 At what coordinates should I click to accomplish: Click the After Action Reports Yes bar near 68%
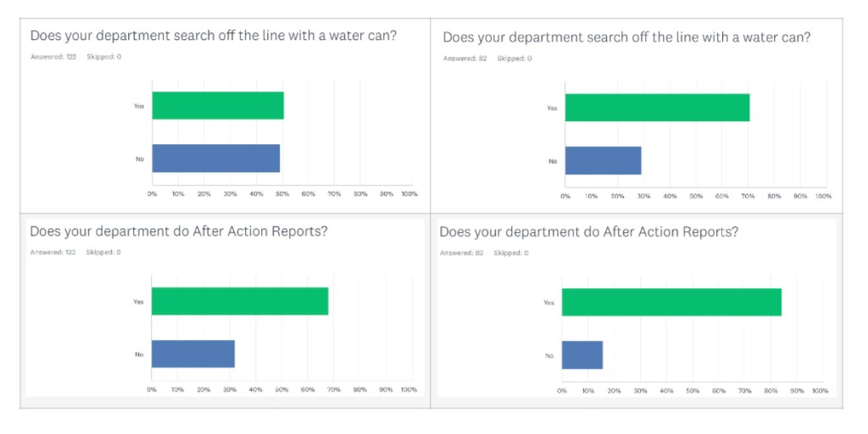pos(240,302)
